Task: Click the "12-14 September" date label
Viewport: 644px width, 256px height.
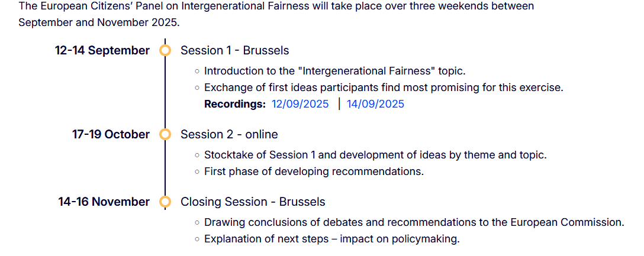Action: (x=102, y=51)
